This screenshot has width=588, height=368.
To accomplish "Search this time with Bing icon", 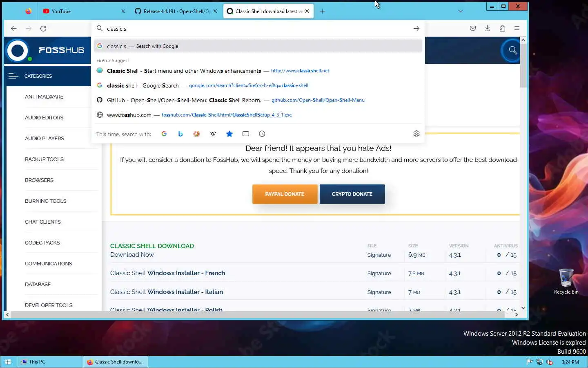I will click(x=180, y=134).
